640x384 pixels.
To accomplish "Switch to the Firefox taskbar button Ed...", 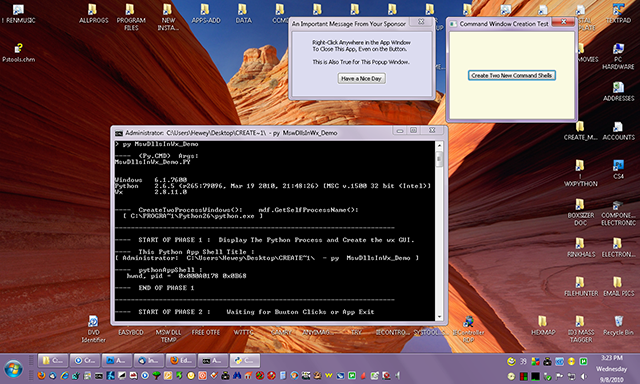I will pos(180,360).
